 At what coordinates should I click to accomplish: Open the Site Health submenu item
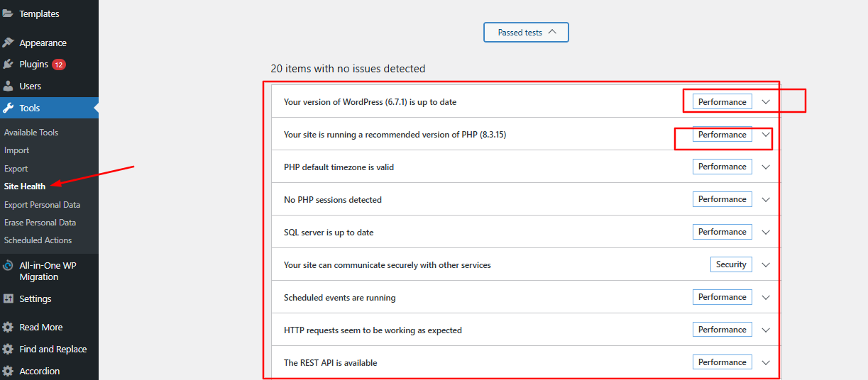[25, 186]
